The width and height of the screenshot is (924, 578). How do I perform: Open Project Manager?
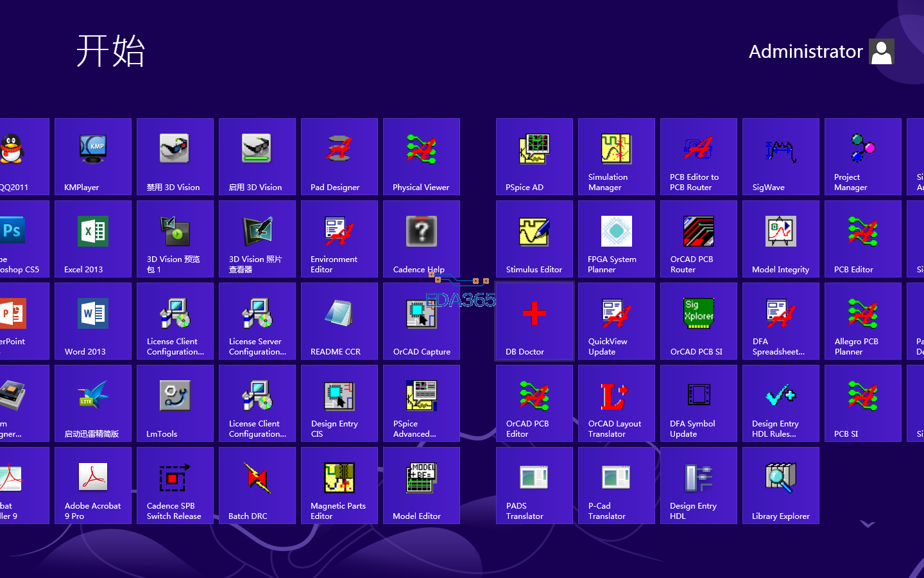(x=863, y=157)
